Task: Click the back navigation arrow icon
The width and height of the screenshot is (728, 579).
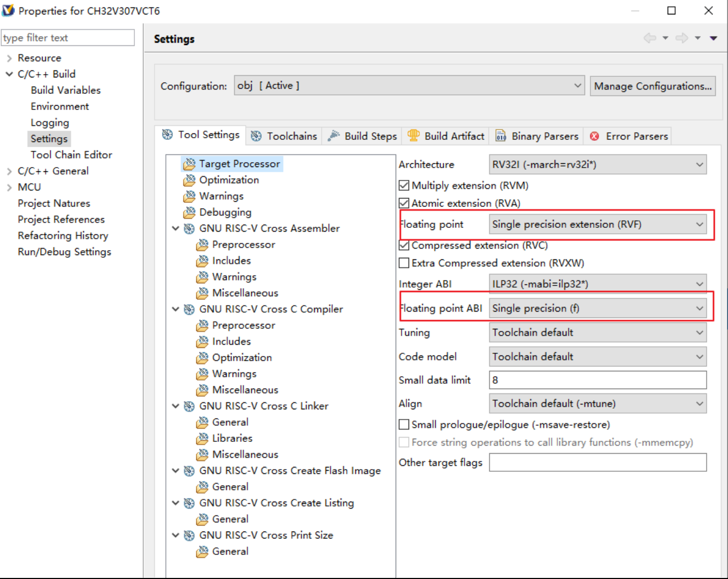Action: tap(650, 38)
